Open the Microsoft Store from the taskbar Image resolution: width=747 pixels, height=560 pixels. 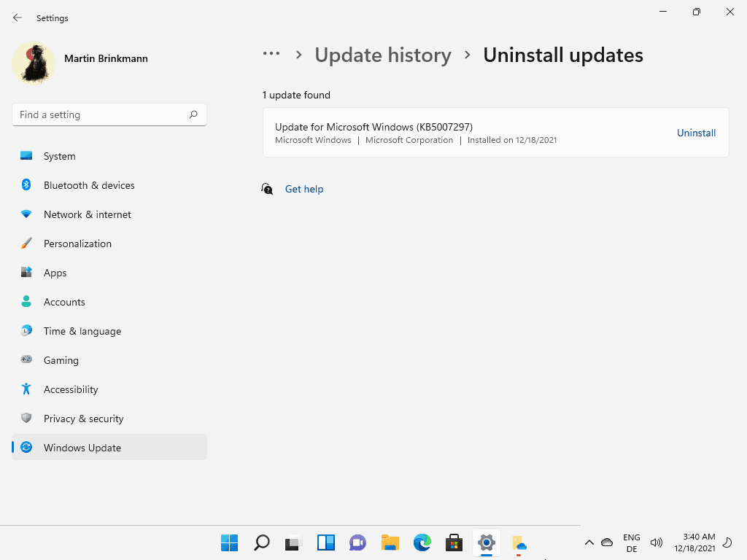[x=454, y=542]
